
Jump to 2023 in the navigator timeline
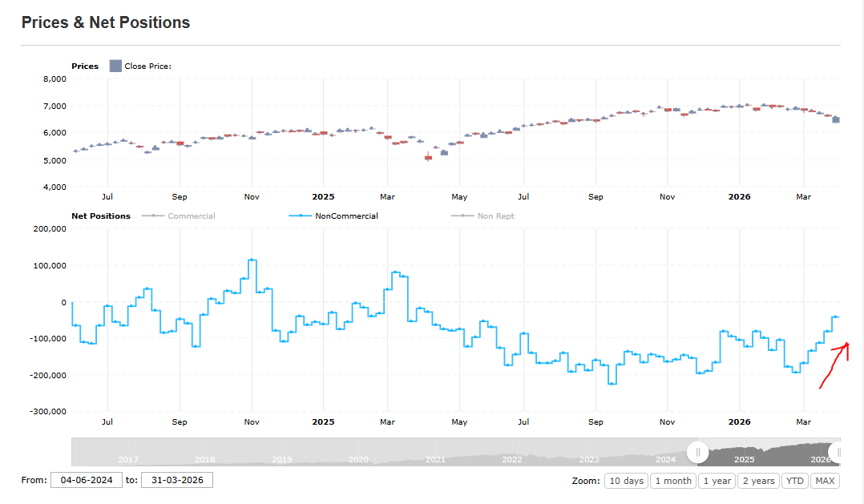click(x=589, y=459)
